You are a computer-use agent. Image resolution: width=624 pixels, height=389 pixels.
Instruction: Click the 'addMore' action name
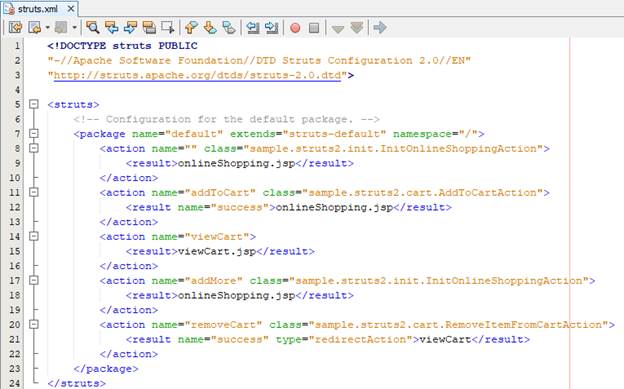coord(214,281)
